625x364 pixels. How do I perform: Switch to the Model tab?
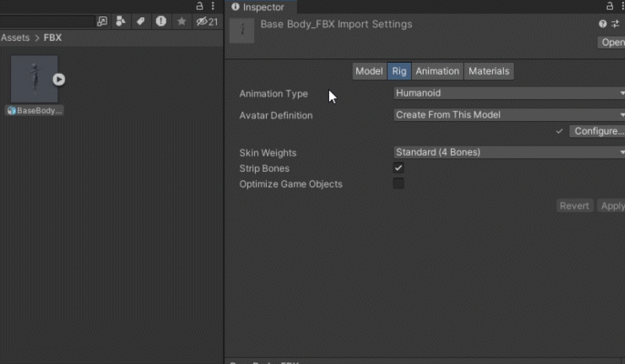pyautogui.click(x=369, y=71)
